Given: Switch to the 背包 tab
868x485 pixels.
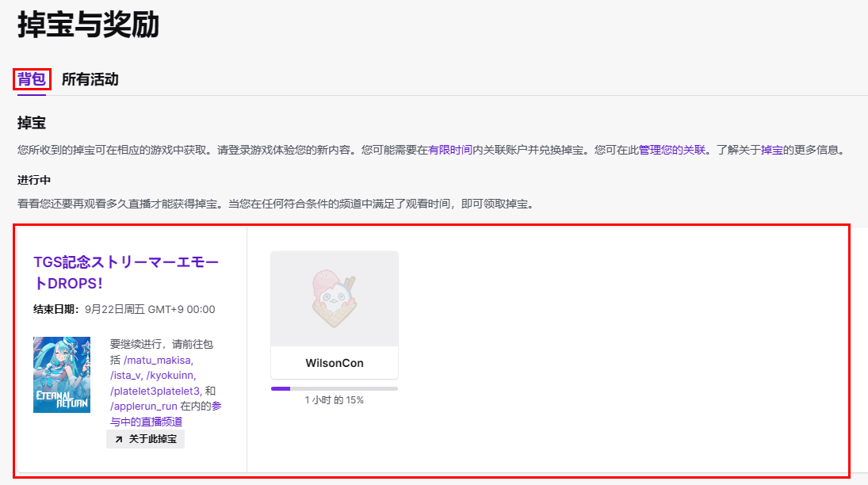Looking at the screenshot, I should (32, 79).
